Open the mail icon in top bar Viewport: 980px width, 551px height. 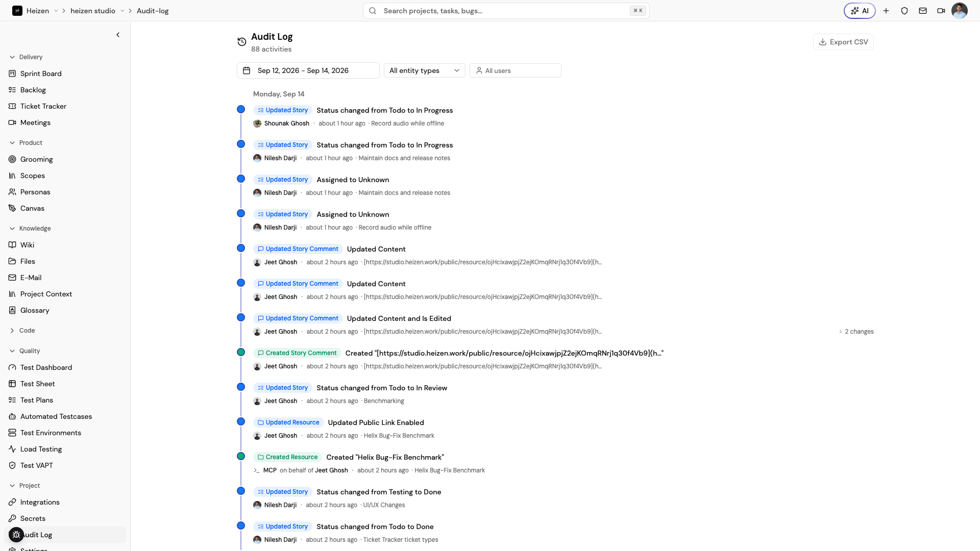point(923,11)
